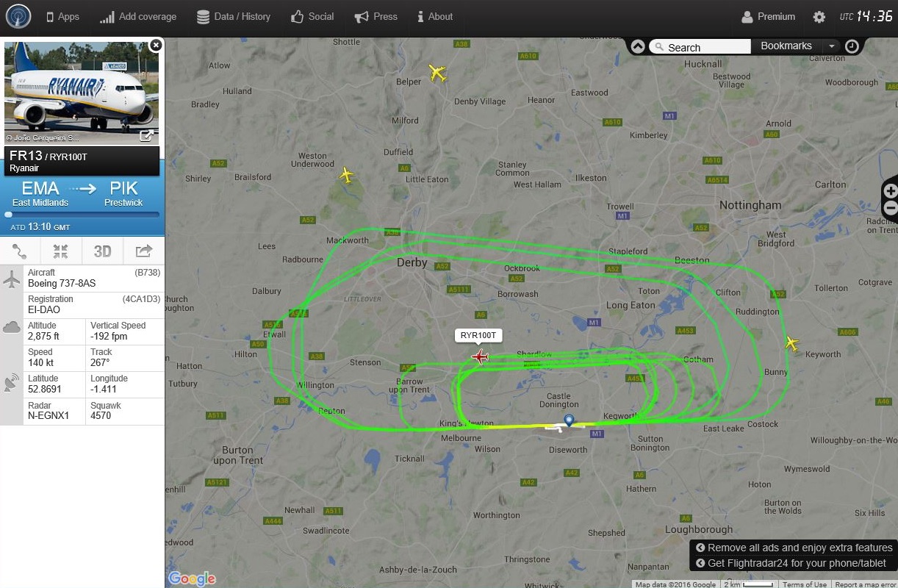The height and width of the screenshot is (588, 898).
Task: Click the Premium account button
Action: pos(768,16)
